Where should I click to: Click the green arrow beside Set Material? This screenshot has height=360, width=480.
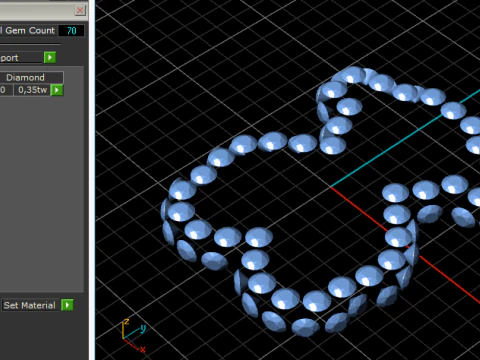click(x=67, y=305)
